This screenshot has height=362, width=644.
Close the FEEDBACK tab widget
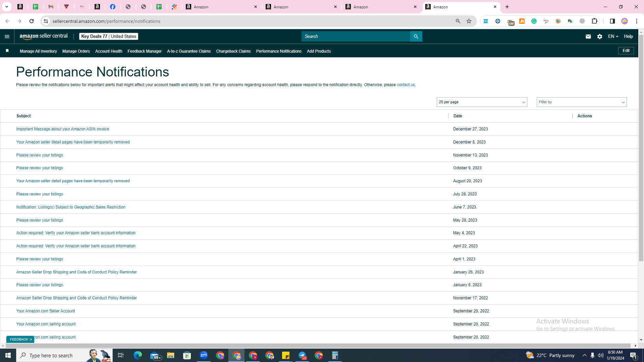[31, 340]
